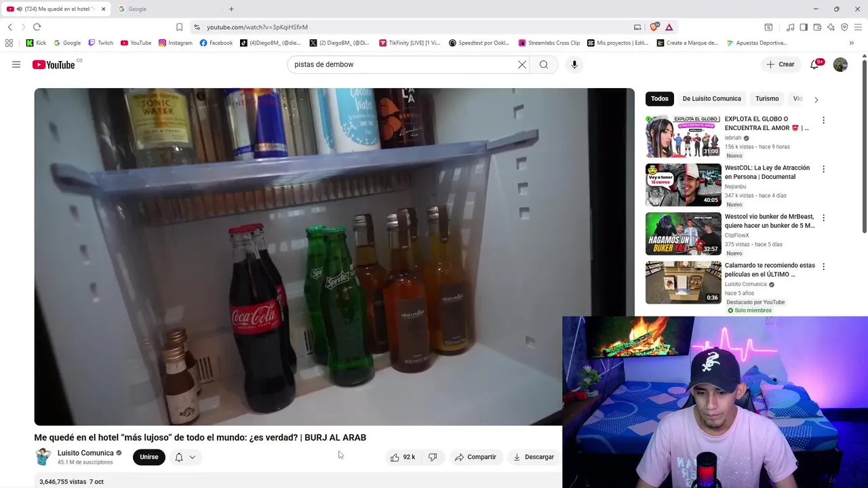868x488 pixels.
Task: Open options for Calamardo video
Action: tap(823, 266)
